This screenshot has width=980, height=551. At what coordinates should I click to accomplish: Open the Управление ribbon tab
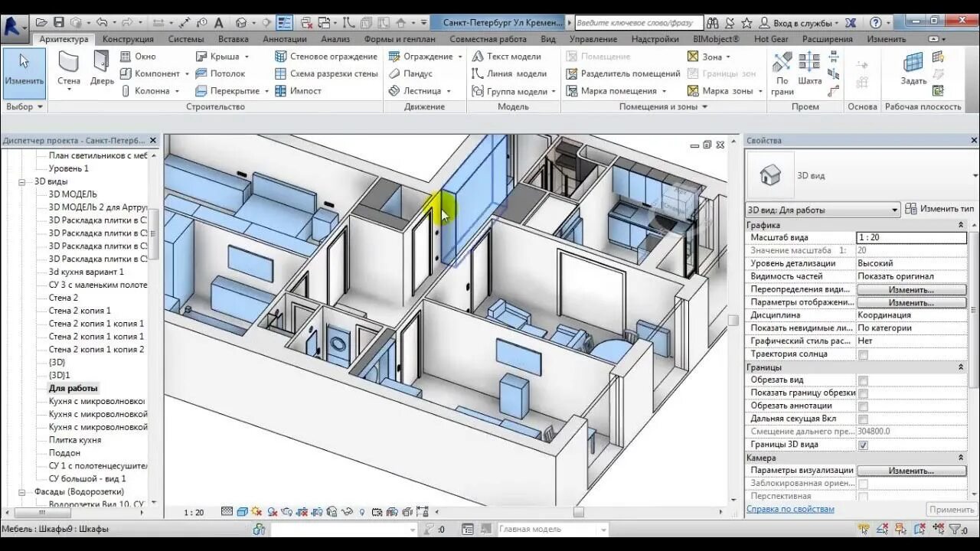593,39
